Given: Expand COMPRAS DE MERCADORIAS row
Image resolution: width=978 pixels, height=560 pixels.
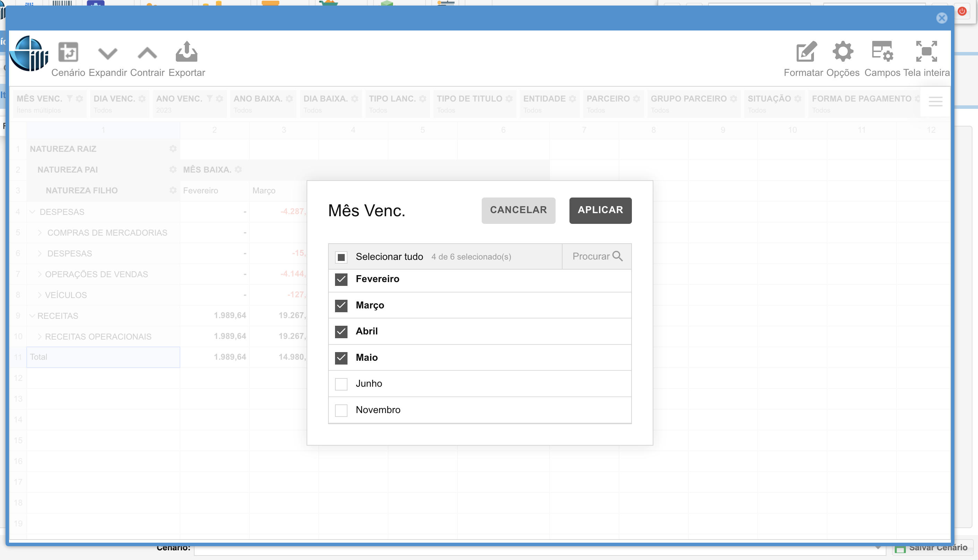Looking at the screenshot, I should point(40,233).
